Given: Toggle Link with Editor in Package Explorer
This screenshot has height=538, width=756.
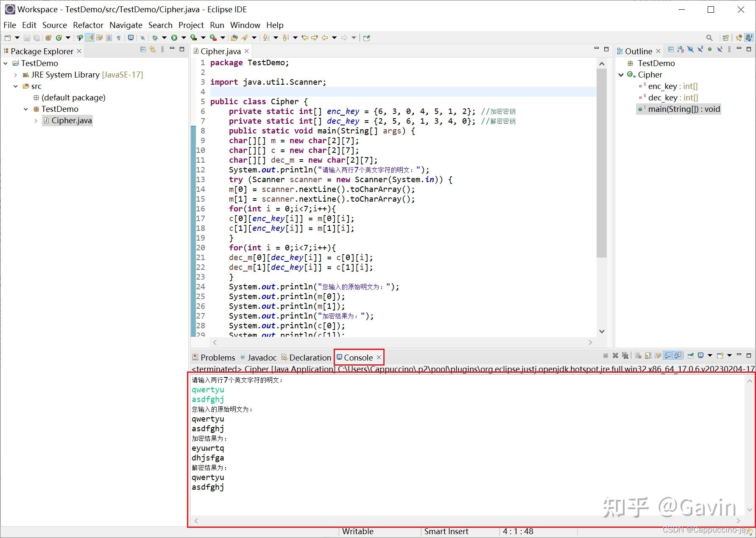Looking at the screenshot, I should 153,50.
